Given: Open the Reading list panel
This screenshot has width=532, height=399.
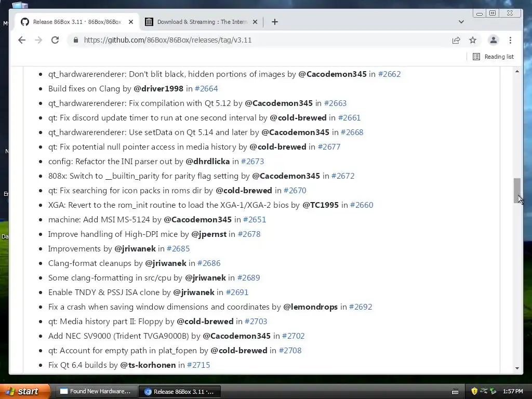Looking at the screenshot, I should click(x=493, y=57).
